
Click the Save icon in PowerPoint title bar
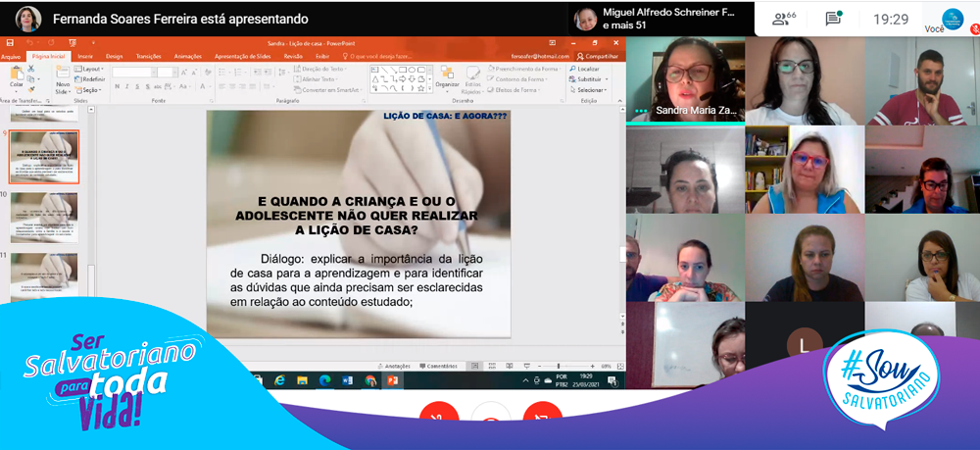coord(10,42)
